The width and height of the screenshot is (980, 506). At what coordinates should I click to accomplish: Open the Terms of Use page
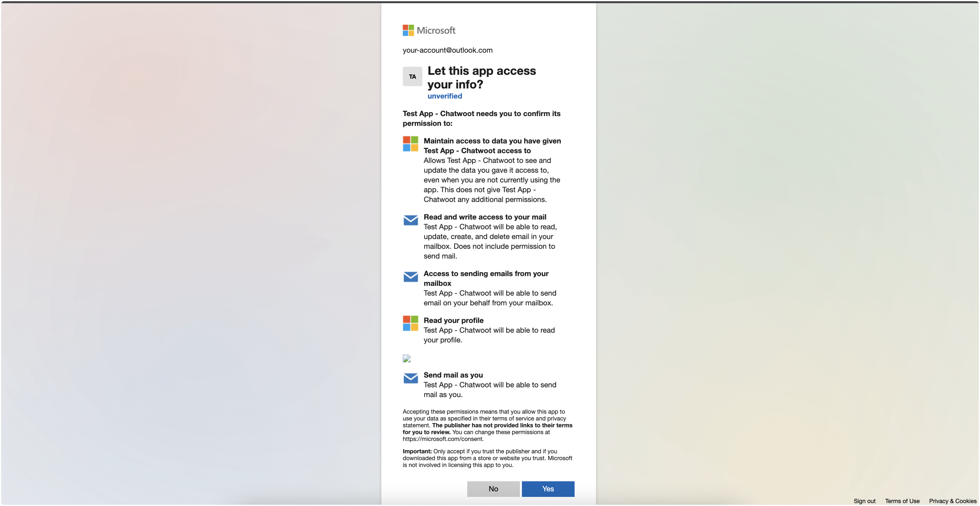[902, 500]
